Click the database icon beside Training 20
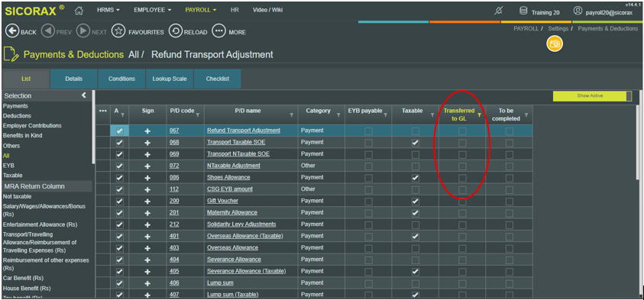Viewport: 644px width, 300px height. [x=523, y=11]
